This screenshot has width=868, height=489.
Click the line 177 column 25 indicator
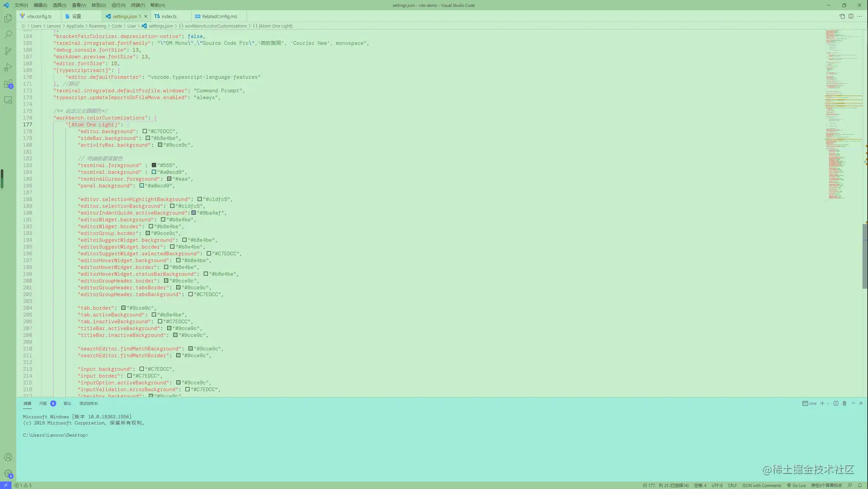click(665, 486)
